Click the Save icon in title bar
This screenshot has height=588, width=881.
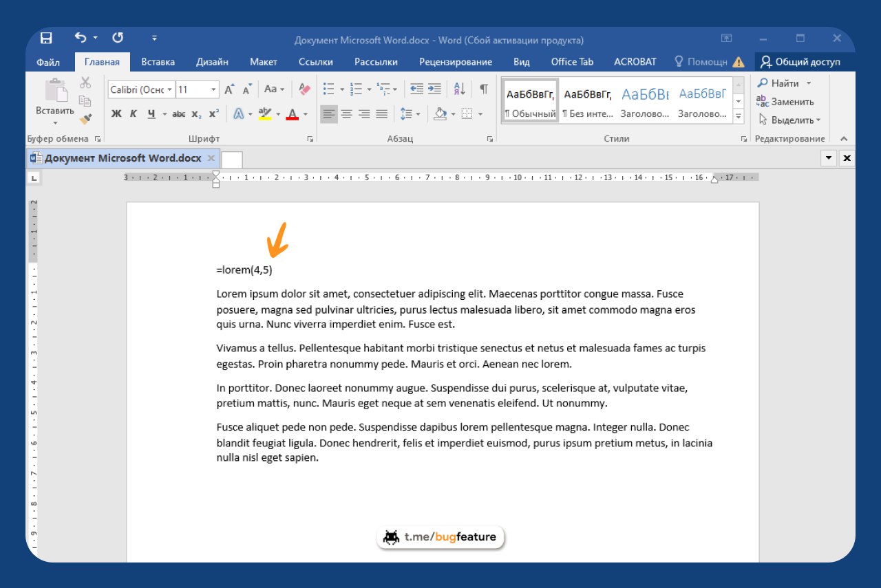(x=46, y=39)
